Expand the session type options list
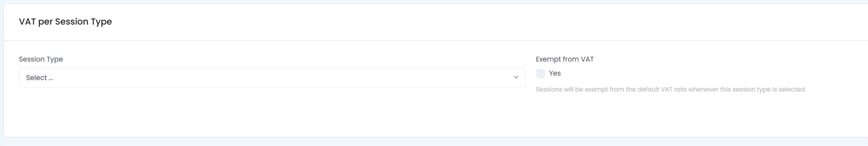The width and height of the screenshot is (868, 146). click(x=272, y=77)
